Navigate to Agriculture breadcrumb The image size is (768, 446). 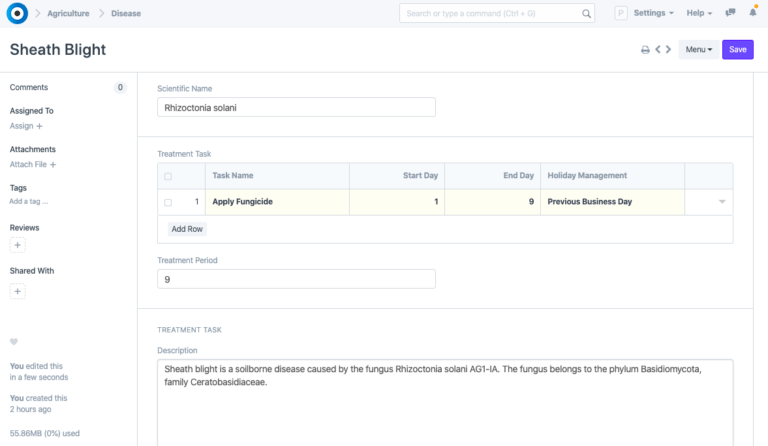point(68,14)
